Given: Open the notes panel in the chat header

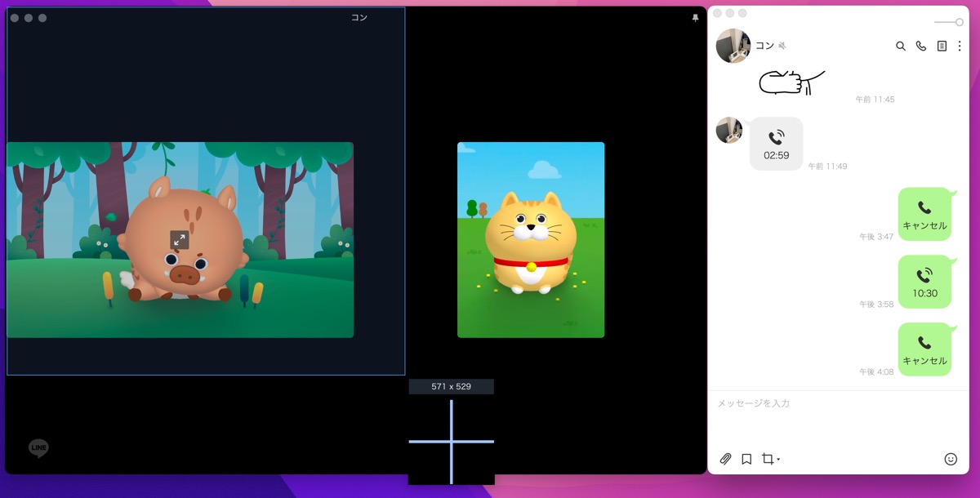Looking at the screenshot, I should (x=941, y=47).
